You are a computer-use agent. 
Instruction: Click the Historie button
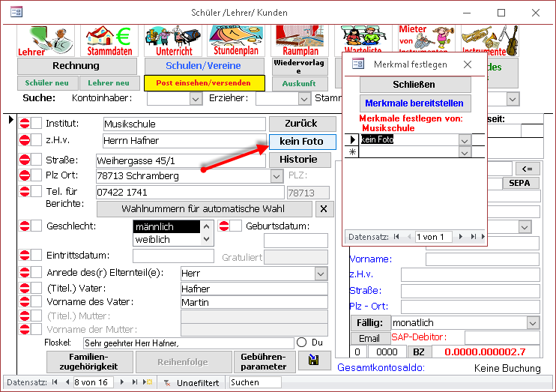pos(299,160)
